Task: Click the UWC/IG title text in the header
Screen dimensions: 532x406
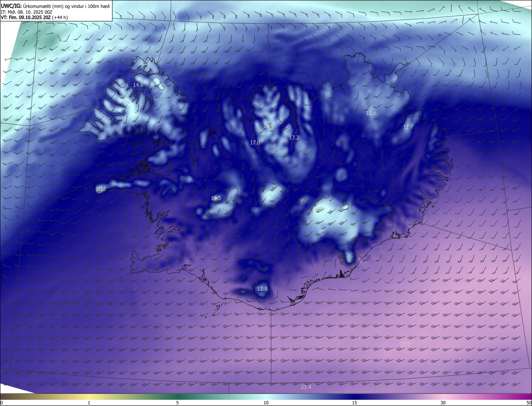Action: (55, 6)
